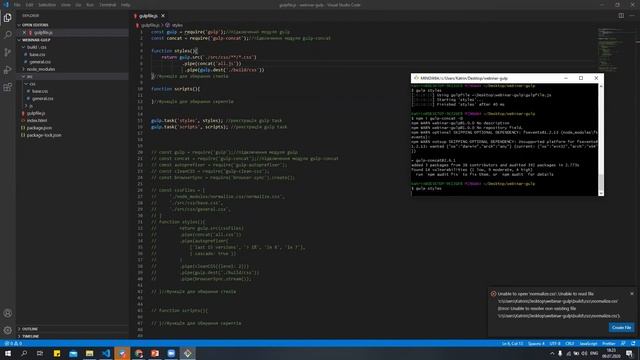Viewport: 640px width, 360px height.
Task: Collapse the Open Editors section
Action: [x=34, y=25]
